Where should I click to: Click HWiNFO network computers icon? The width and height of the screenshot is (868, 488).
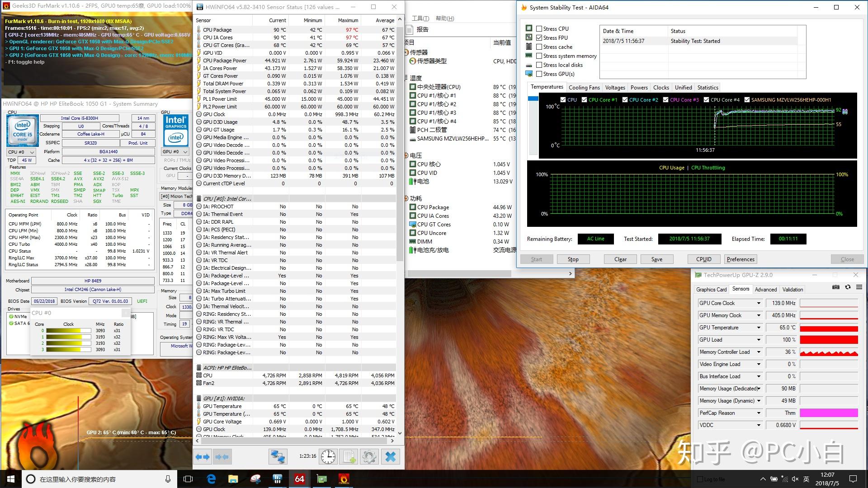pos(278,457)
